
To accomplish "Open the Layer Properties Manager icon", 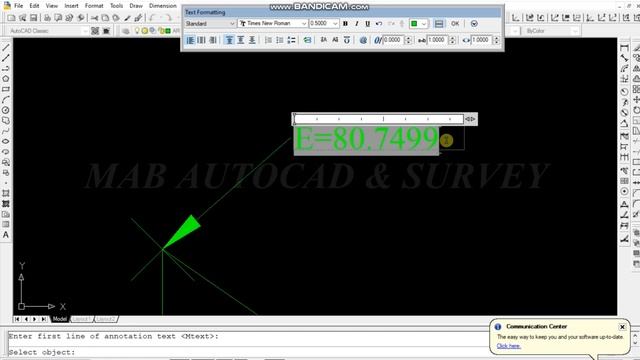I will [126, 31].
